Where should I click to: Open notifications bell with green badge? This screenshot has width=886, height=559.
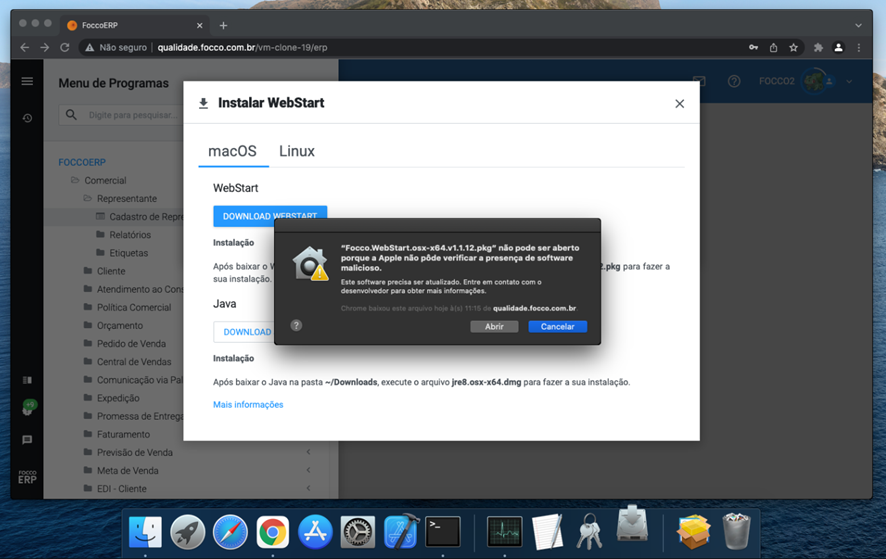(x=28, y=408)
